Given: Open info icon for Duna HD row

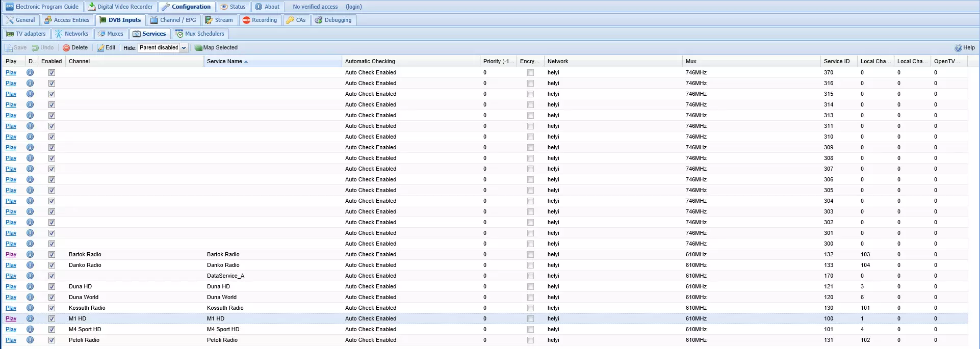Looking at the screenshot, I should 30,286.
